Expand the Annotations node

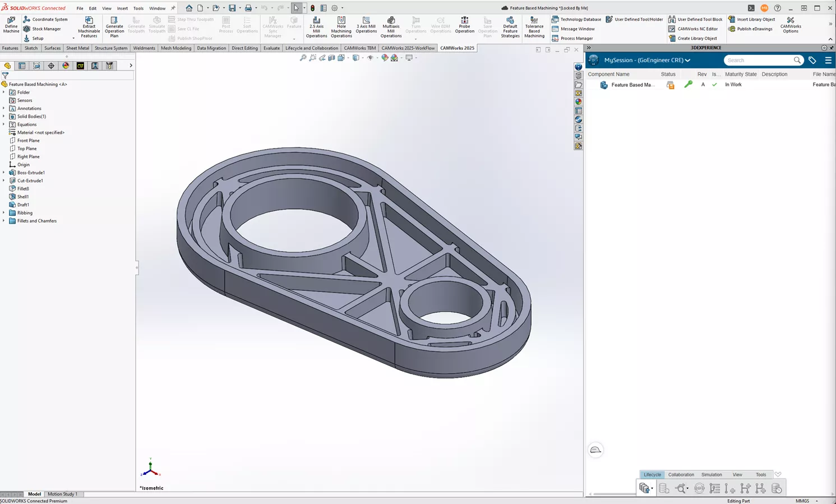4,108
